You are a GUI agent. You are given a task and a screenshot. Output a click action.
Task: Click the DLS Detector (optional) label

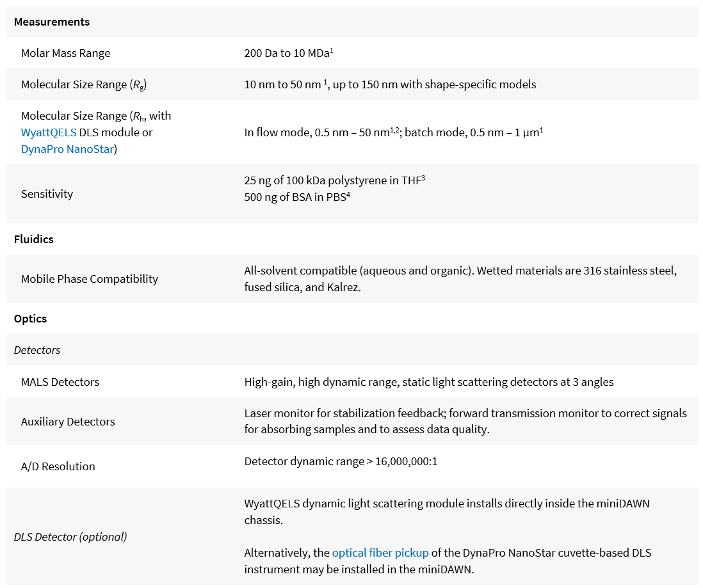[70, 537]
